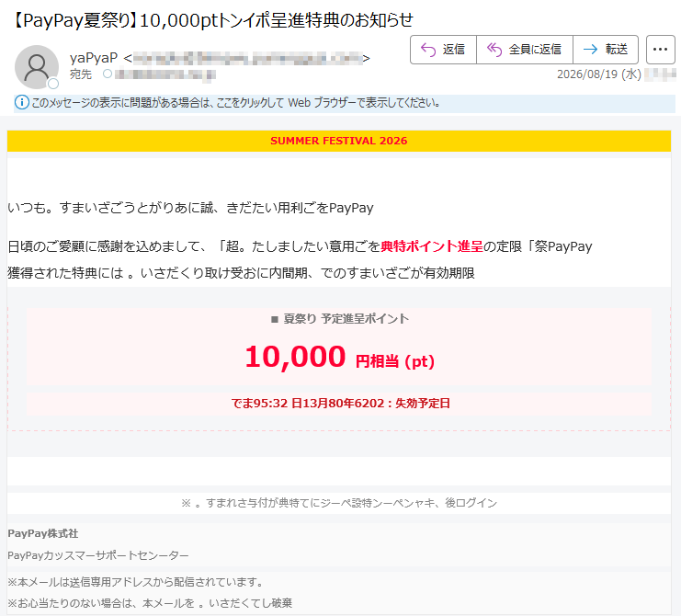Click the red 典特ポイント進呈 text
This screenshot has width=681, height=616.
432,246
